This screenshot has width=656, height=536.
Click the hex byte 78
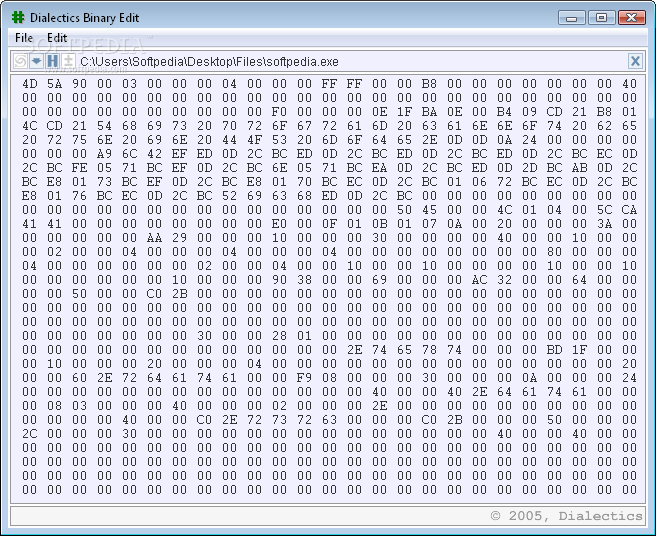click(x=429, y=350)
